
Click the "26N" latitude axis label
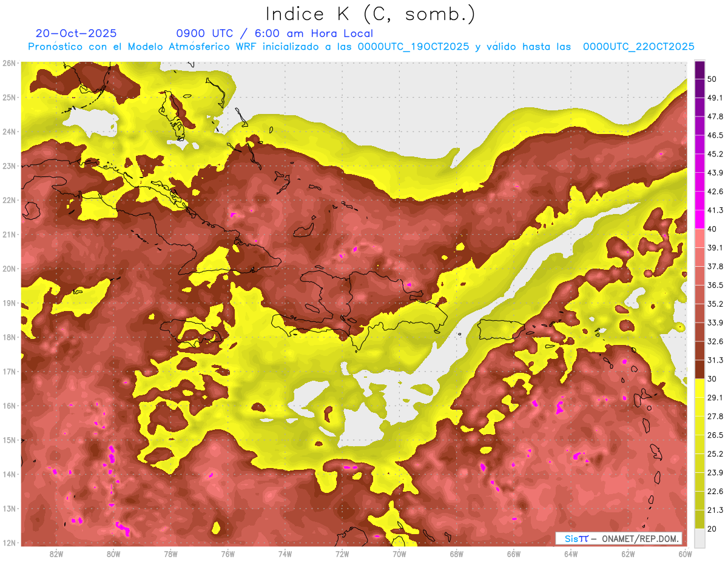(x=8, y=63)
